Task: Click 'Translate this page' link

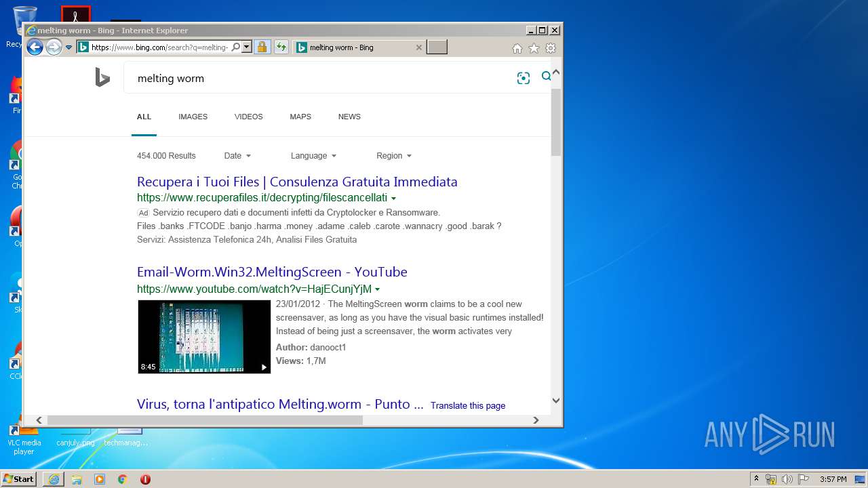Action: click(x=468, y=405)
